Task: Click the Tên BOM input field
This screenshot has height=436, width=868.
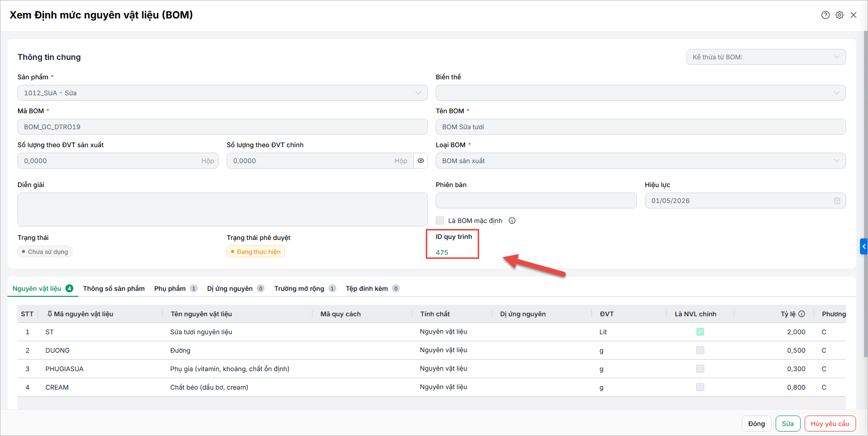Action: (x=640, y=127)
